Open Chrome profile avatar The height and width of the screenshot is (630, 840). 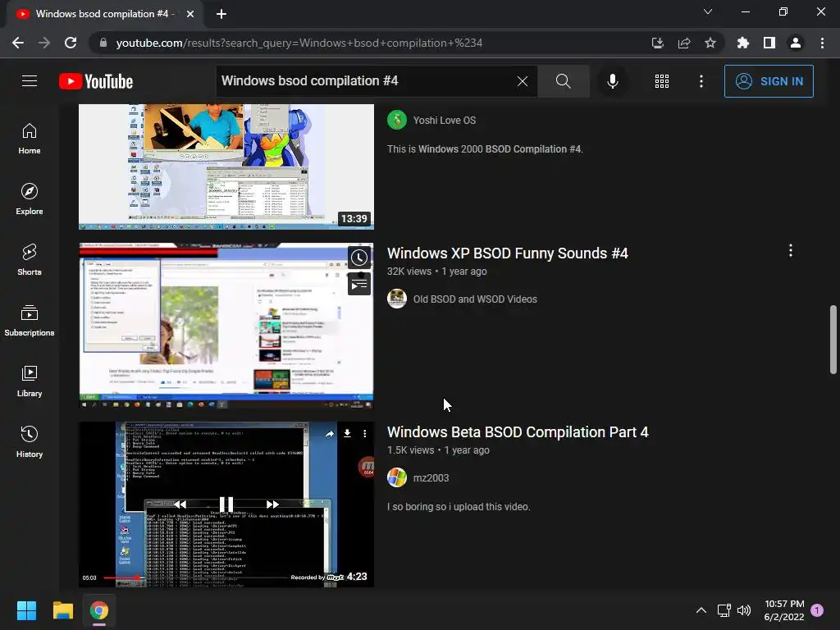click(x=796, y=43)
